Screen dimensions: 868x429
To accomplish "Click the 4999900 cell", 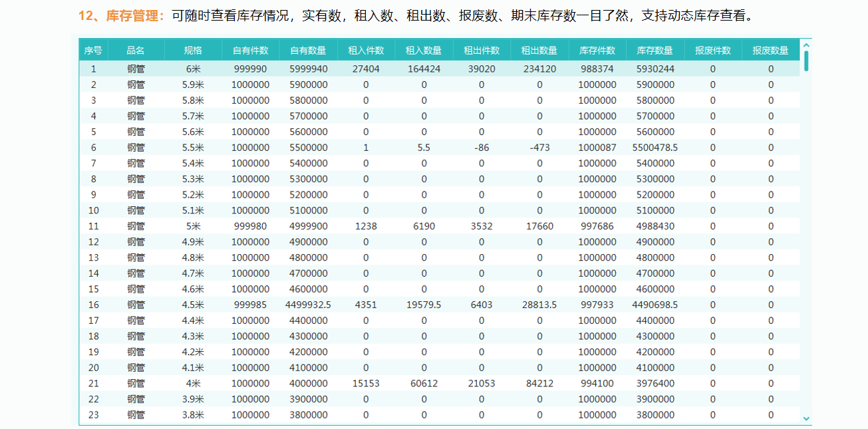I will pyautogui.click(x=309, y=226).
